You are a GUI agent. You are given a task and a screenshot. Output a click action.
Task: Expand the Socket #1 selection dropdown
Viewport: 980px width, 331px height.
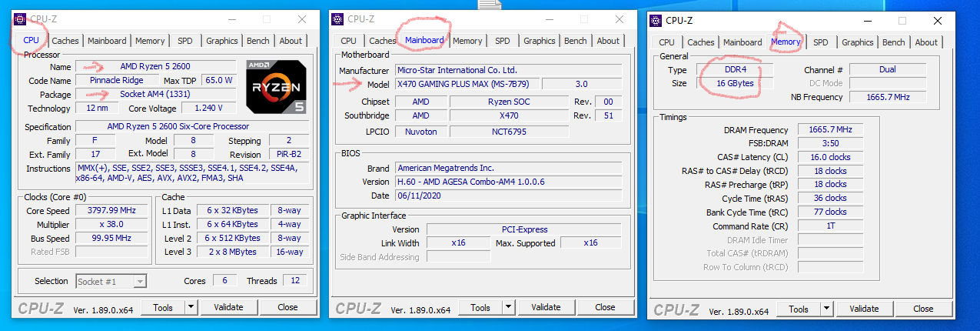[x=139, y=282]
